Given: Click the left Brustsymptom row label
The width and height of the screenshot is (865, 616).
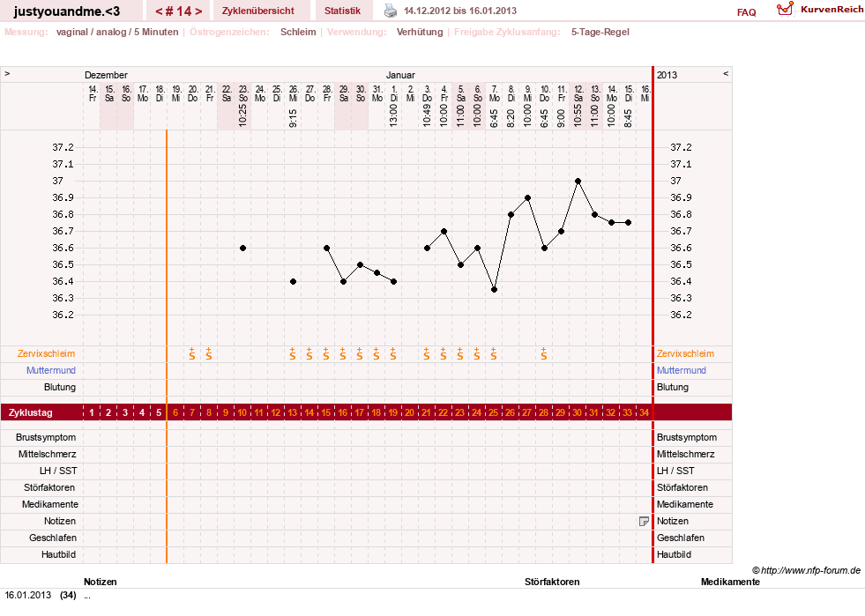Looking at the screenshot, I should pos(46,437).
